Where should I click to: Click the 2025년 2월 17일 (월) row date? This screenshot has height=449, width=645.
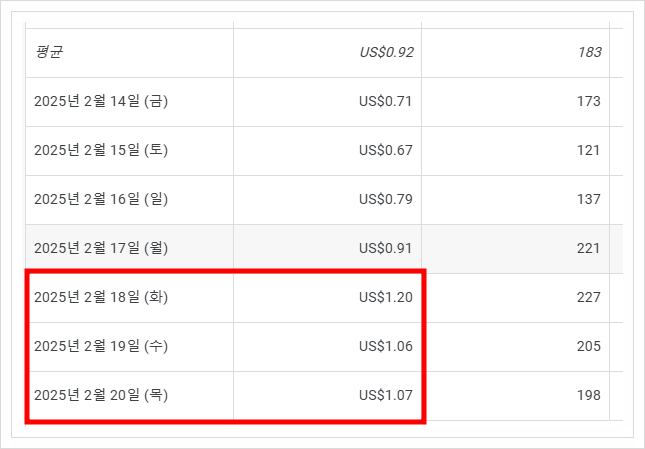coord(101,248)
